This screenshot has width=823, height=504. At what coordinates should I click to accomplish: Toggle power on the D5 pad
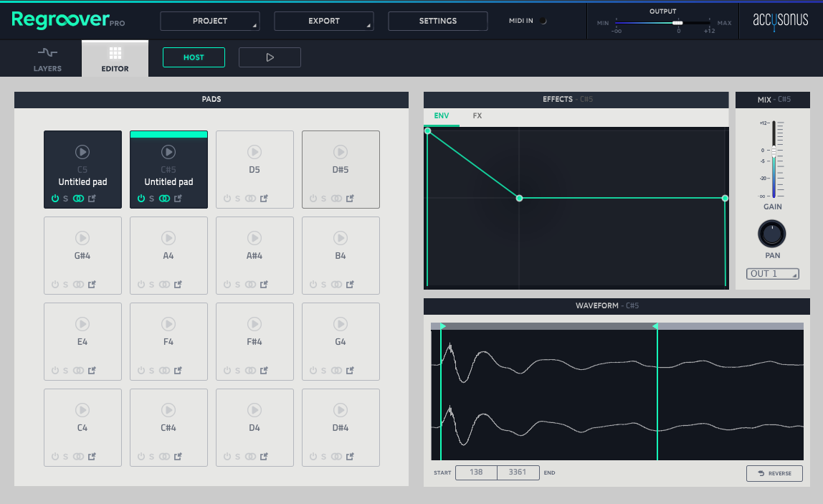[x=227, y=199]
